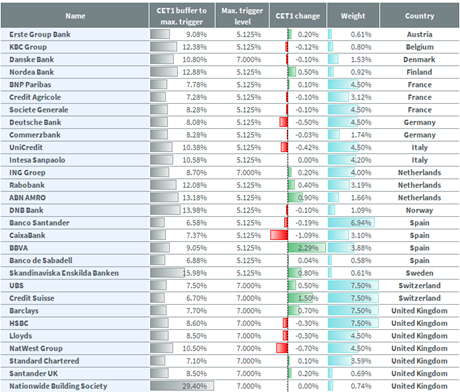
Task: Click the 7.000% trigger level for Danske Bank
Action: [249, 60]
